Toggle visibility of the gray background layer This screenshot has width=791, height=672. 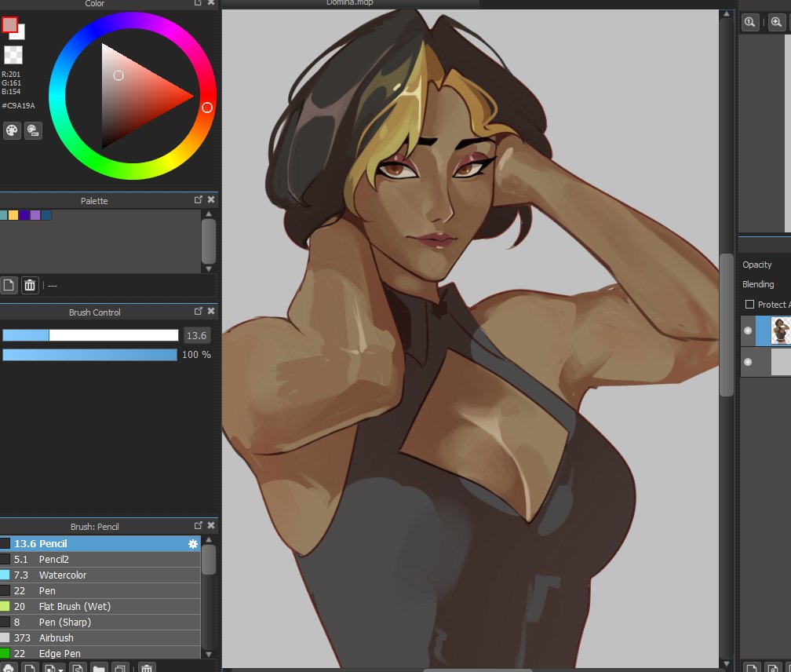[x=748, y=362]
